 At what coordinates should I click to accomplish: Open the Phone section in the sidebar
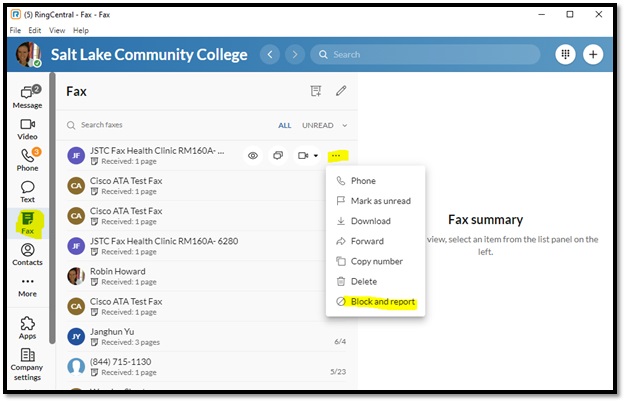(27, 160)
